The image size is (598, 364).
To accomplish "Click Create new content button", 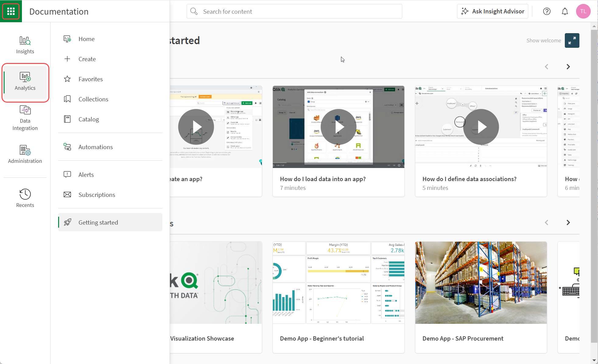I will (x=87, y=59).
